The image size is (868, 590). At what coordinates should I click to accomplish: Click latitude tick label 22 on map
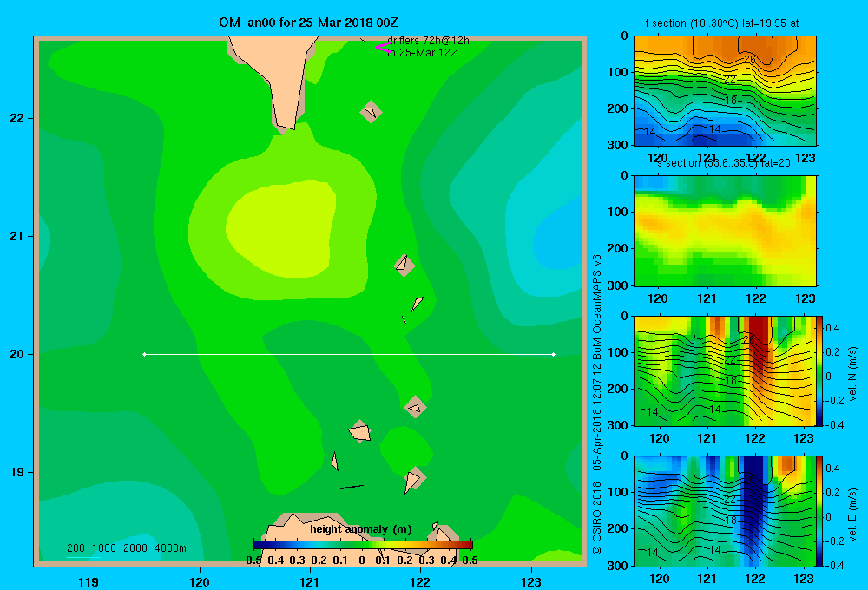coord(17,119)
